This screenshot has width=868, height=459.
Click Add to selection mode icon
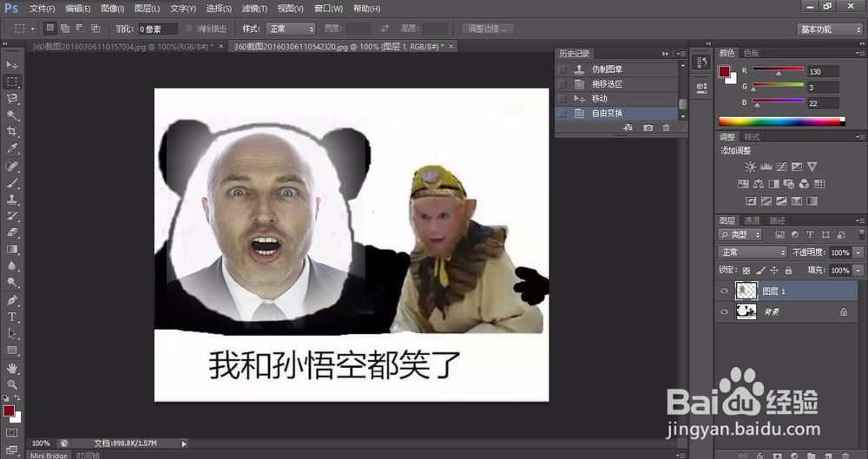pyautogui.click(x=65, y=29)
